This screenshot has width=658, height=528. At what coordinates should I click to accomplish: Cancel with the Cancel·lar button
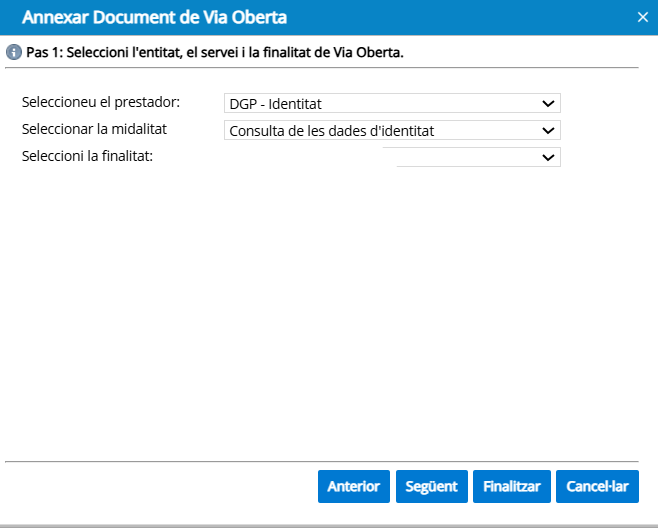(x=597, y=487)
